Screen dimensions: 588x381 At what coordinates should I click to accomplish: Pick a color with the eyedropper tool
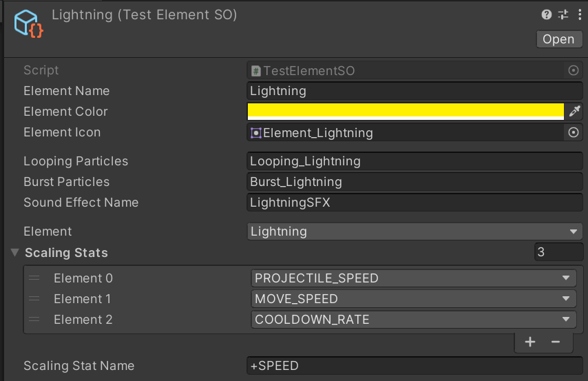[x=574, y=111]
